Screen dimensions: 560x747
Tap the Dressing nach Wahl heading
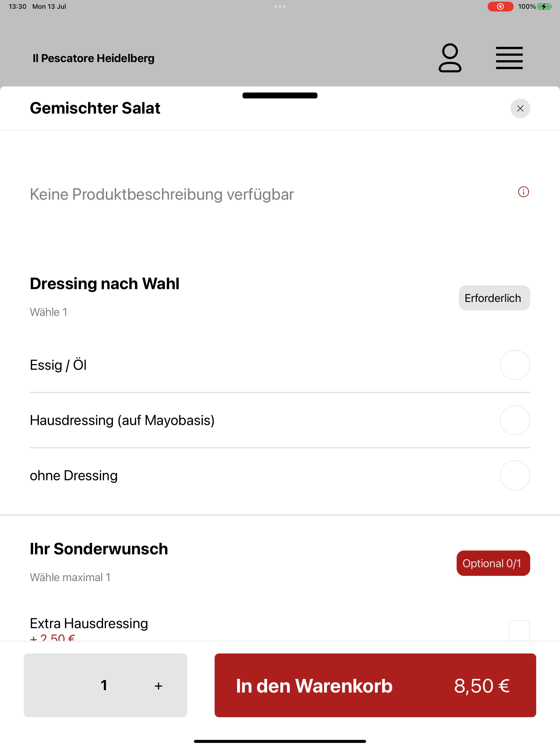coord(105,283)
